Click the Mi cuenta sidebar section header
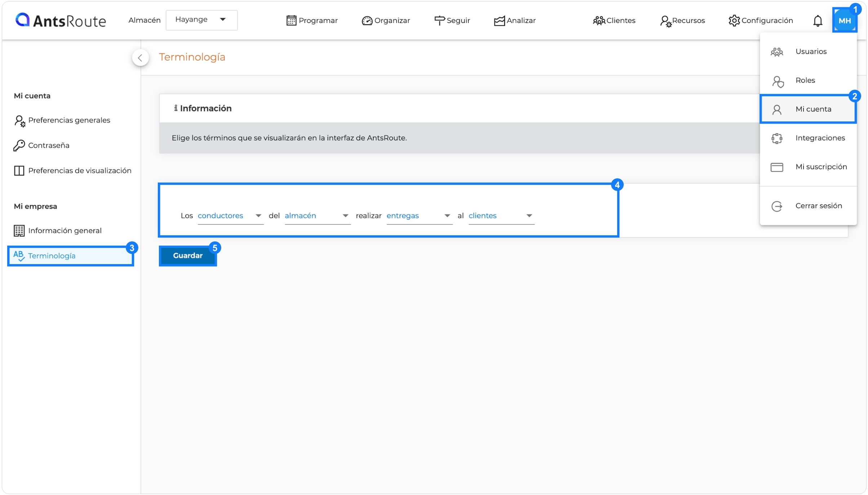The width and height of the screenshot is (868, 495). [x=32, y=96]
